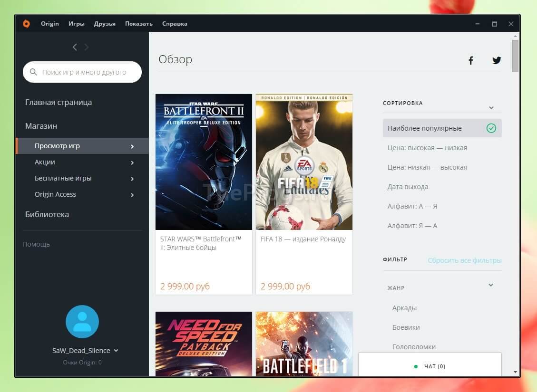537x392 pixels.
Task: Go forward with the right navigation arrow
Action: [86, 47]
